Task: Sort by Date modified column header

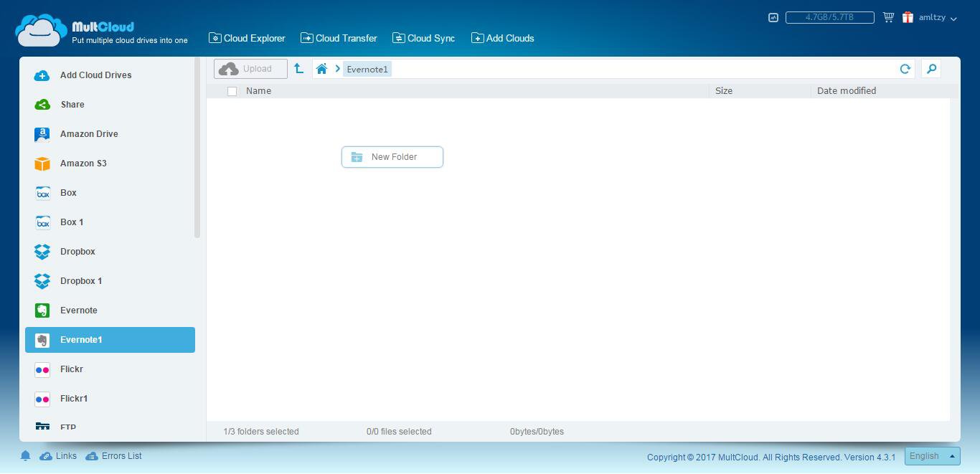Action: click(x=847, y=91)
